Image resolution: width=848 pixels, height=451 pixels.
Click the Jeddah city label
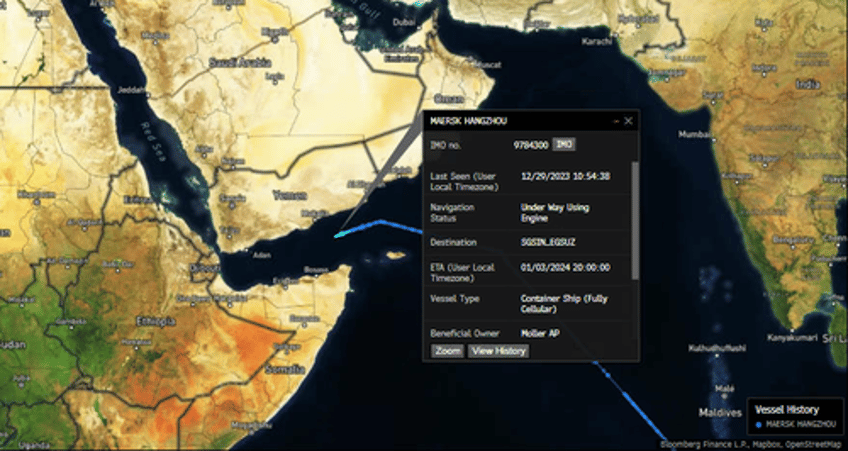tap(132, 90)
